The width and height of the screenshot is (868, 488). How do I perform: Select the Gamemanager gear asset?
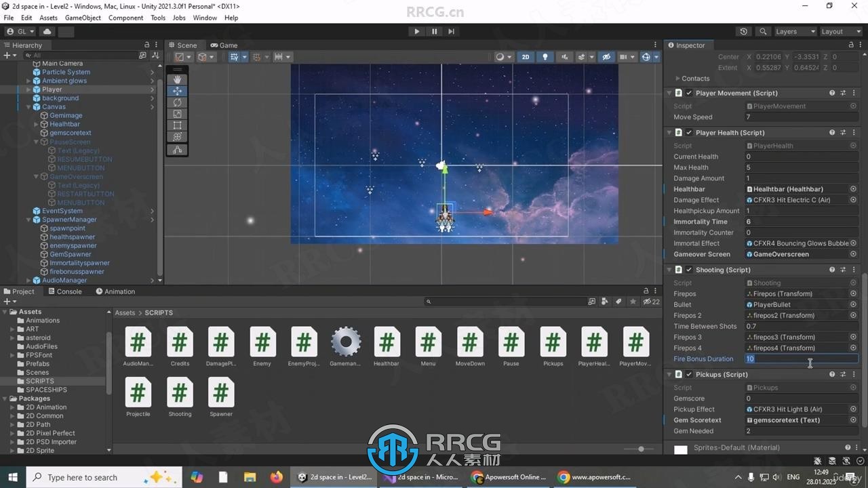click(345, 347)
